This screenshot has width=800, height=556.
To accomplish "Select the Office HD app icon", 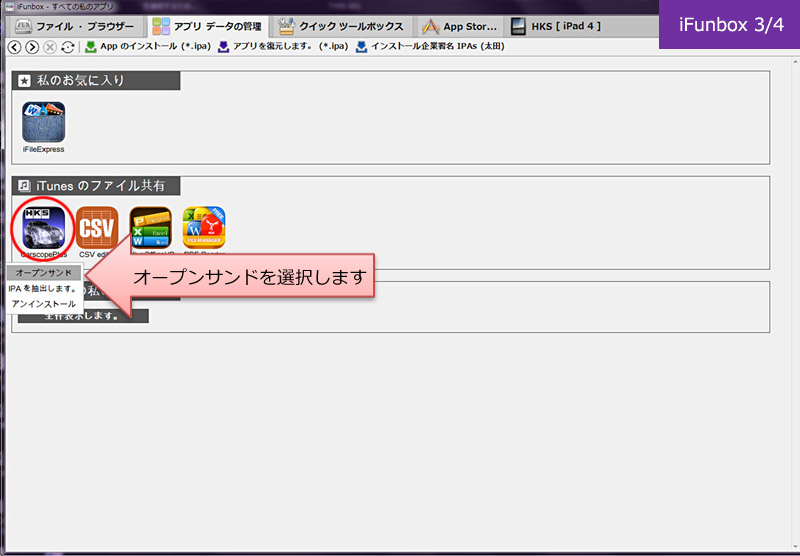I will click(x=151, y=228).
